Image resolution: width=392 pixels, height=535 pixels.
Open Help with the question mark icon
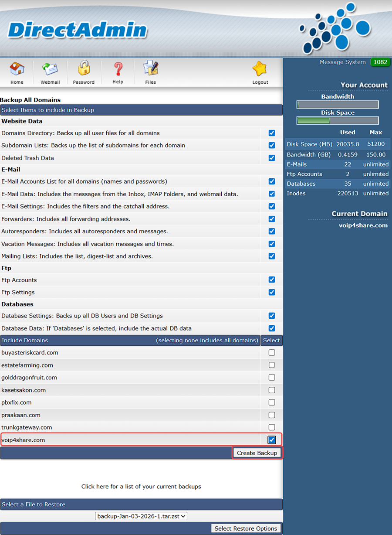click(118, 69)
